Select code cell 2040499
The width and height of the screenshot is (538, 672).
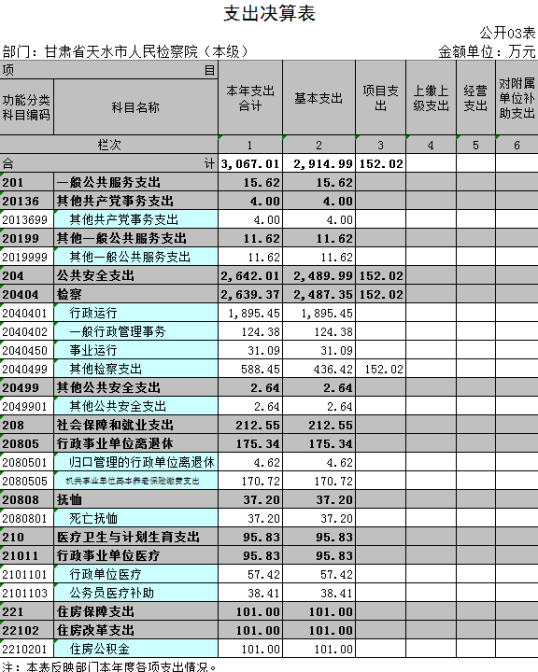(27, 369)
